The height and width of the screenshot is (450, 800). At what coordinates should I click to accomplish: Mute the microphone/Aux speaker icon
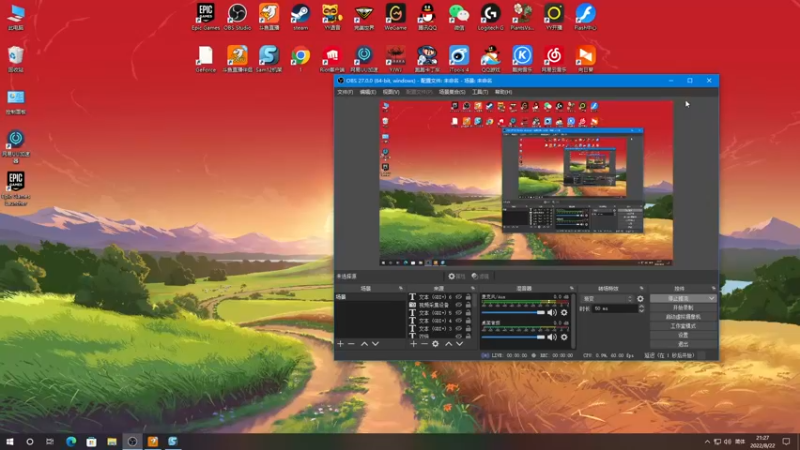tap(552, 312)
